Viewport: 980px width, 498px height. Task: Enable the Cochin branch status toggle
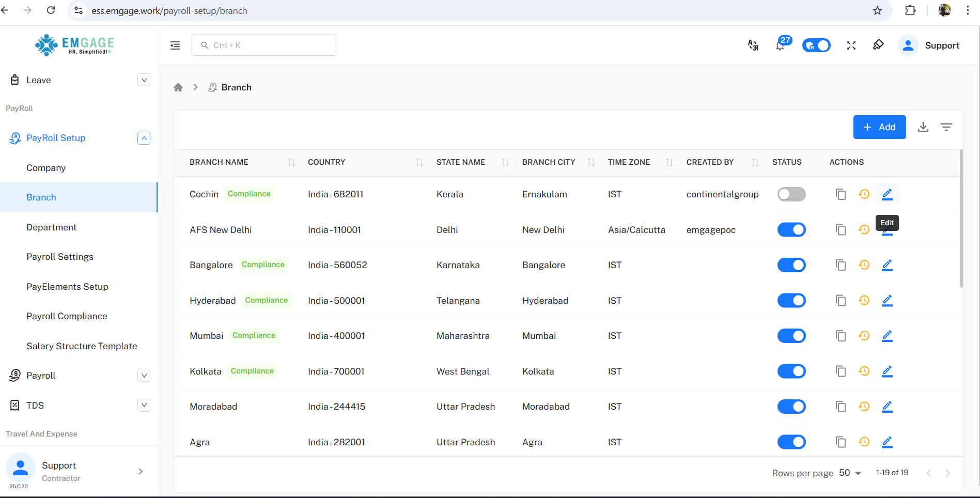[x=791, y=194]
